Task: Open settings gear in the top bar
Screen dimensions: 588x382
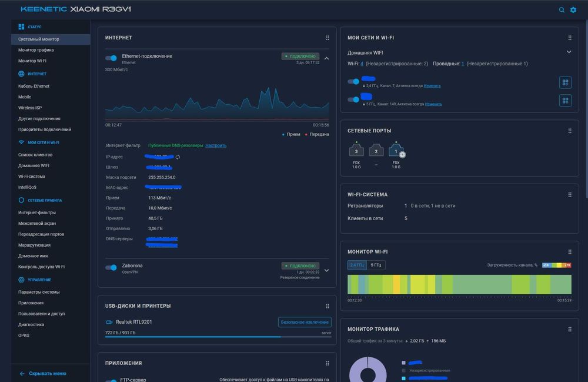Action: pyautogui.click(x=573, y=10)
